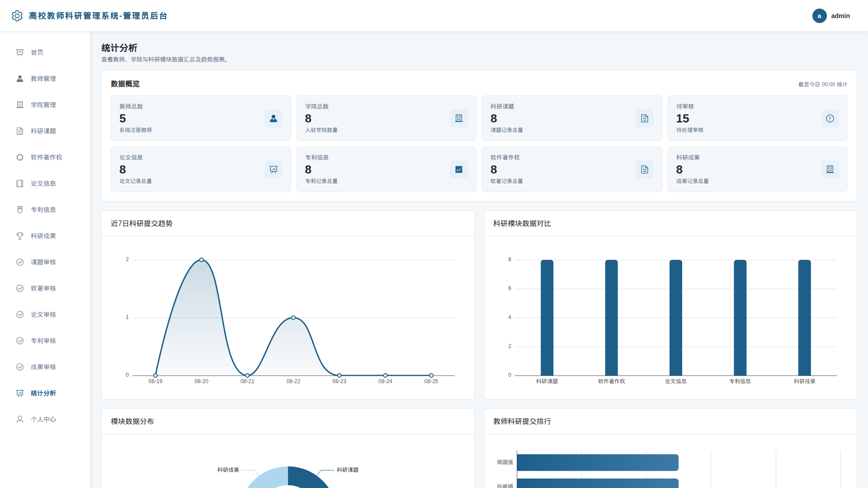This screenshot has width=868, height=488.
Task: Click the trend chart icon on 专利信息 card
Action: [x=459, y=169]
